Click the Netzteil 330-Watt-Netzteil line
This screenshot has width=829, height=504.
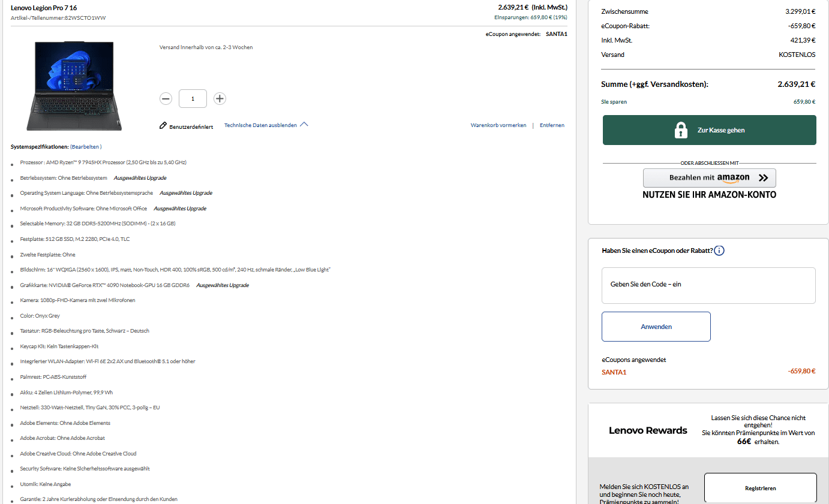(90, 408)
